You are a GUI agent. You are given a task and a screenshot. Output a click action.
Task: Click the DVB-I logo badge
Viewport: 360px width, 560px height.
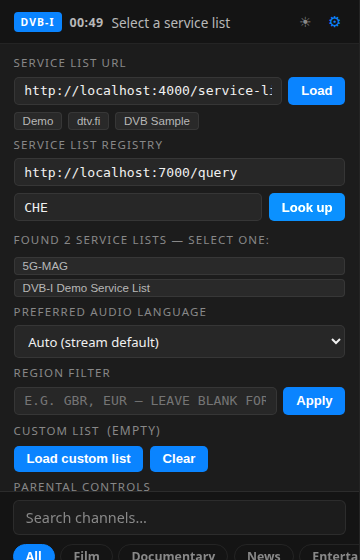tap(38, 22)
